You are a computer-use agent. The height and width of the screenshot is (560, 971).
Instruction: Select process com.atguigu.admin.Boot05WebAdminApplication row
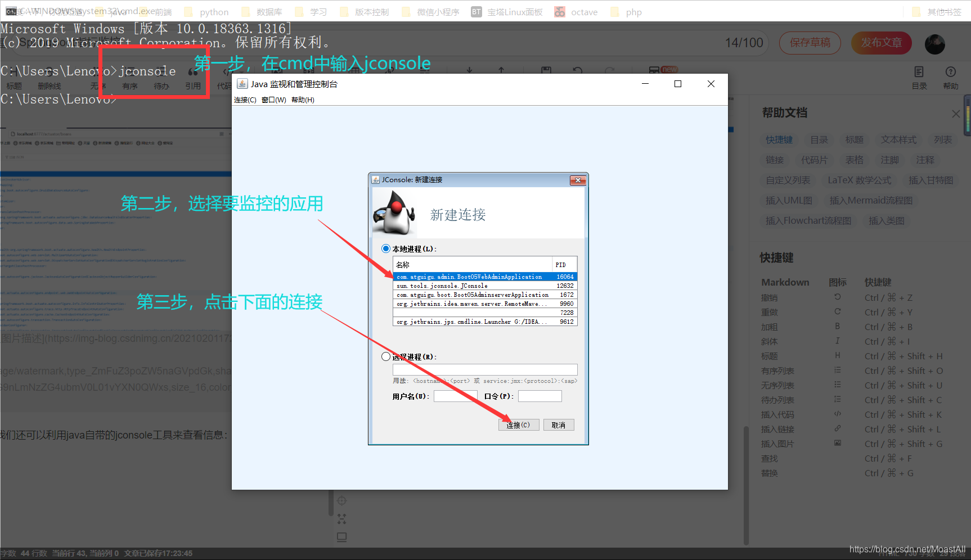(x=485, y=277)
